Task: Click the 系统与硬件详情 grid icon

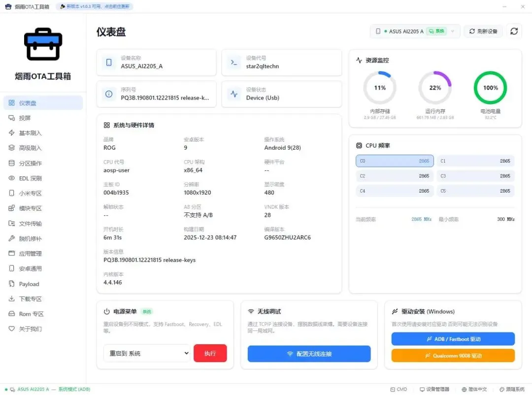Action: (x=106, y=125)
